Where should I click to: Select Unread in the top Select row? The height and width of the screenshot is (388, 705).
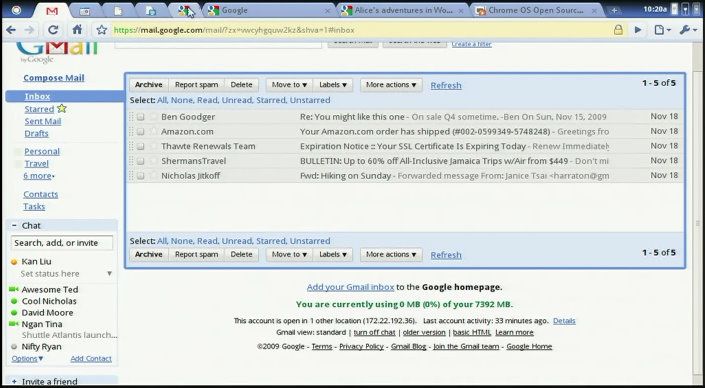coord(237,100)
